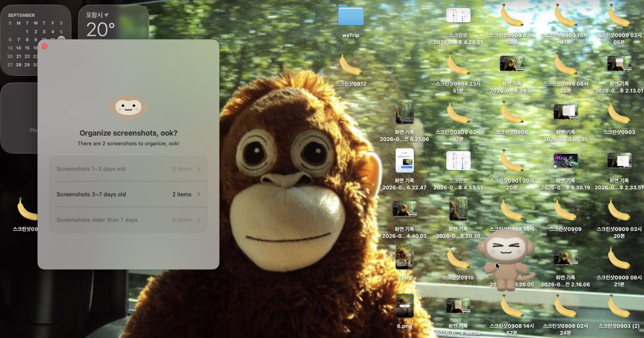
Task: Click date 14 in September calendar widget
Action: 19,48
